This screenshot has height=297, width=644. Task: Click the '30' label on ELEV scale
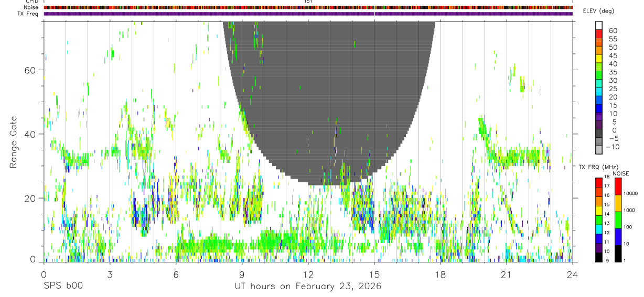pos(612,80)
